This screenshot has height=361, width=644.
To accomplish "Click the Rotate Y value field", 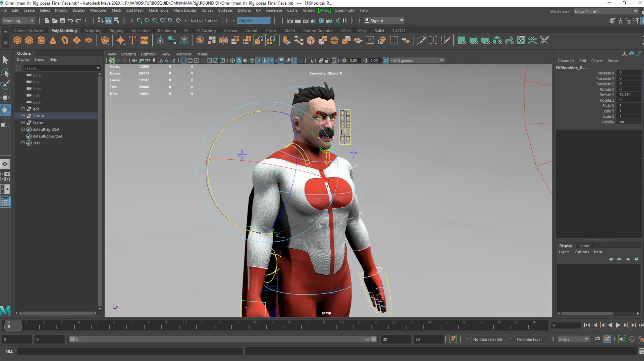I will pyautogui.click(x=629, y=95).
